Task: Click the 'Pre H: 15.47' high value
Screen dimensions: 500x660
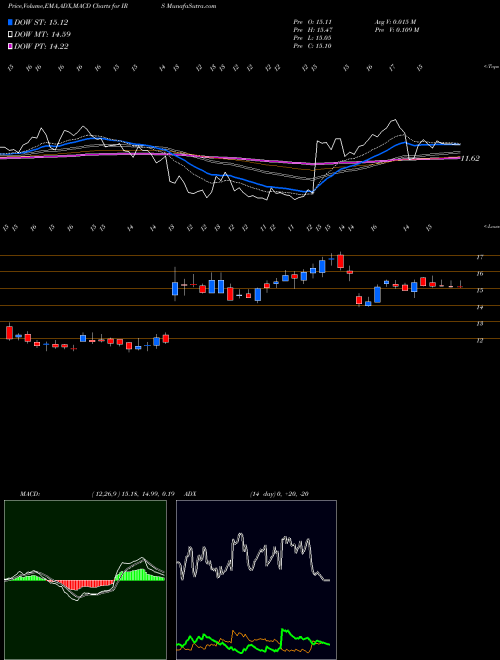Action: (x=313, y=30)
